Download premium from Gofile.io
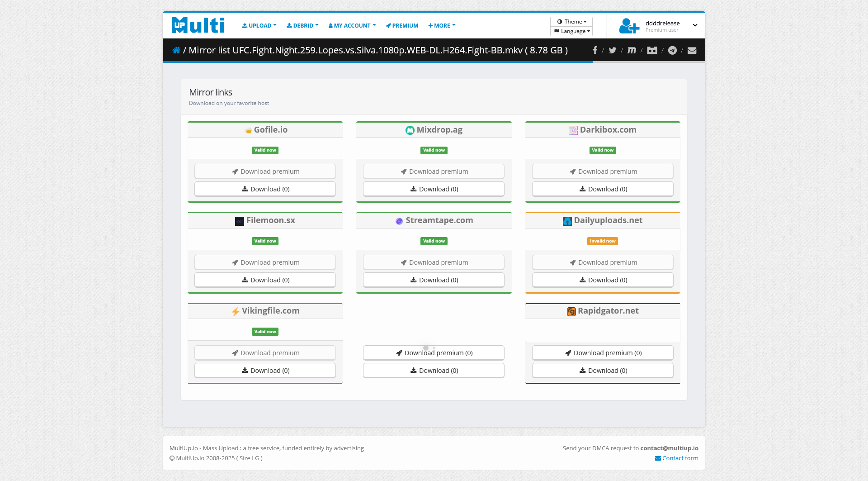This screenshot has height=481, width=868. (x=265, y=171)
